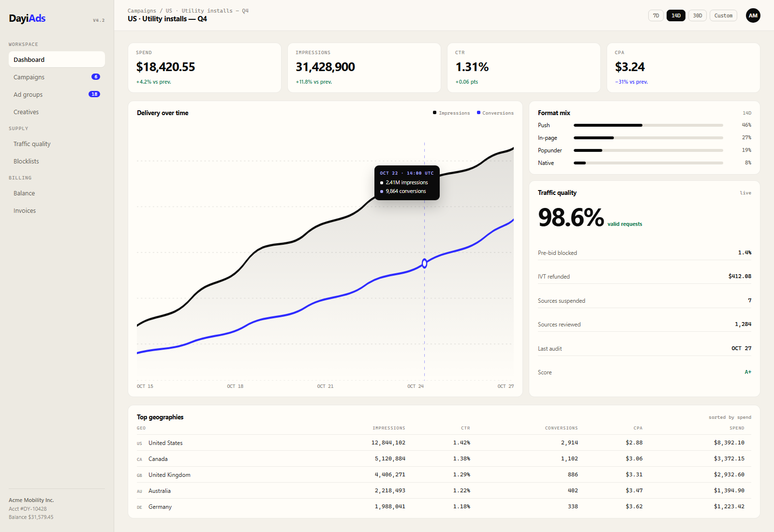Click Canada CPA $3.06

634,458
